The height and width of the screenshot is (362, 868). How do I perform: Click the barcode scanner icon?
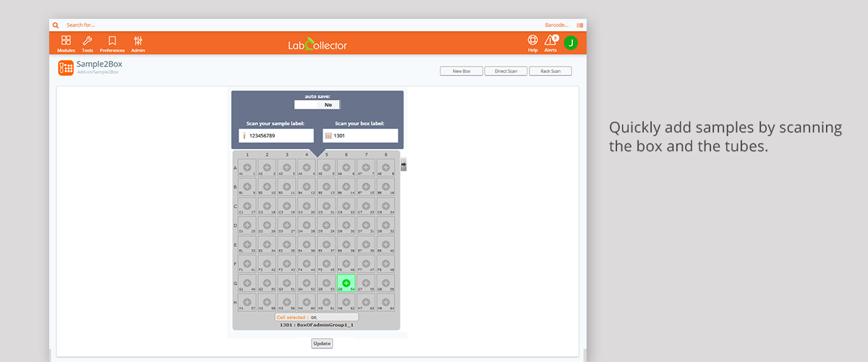click(580, 25)
